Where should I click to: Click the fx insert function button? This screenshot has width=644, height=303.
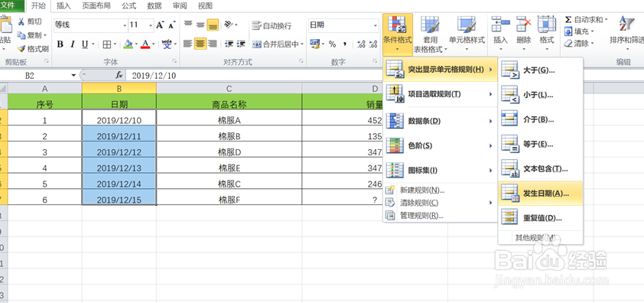tap(119, 76)
